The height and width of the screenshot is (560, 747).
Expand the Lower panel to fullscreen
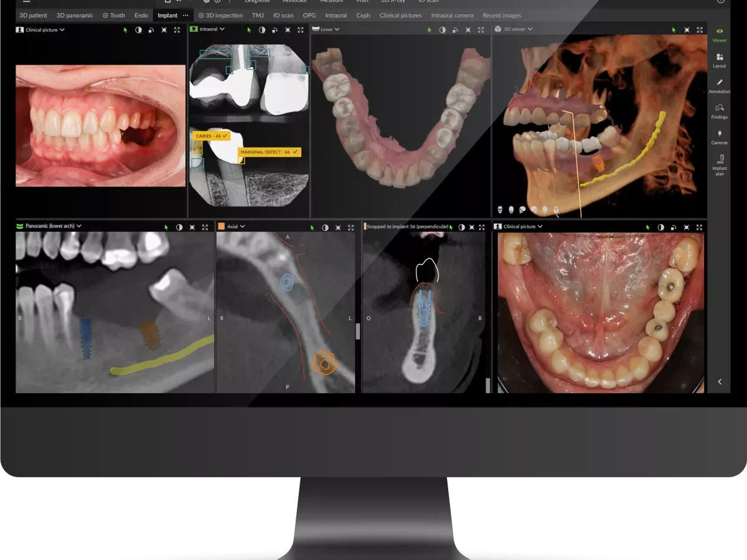click(482, 29)
